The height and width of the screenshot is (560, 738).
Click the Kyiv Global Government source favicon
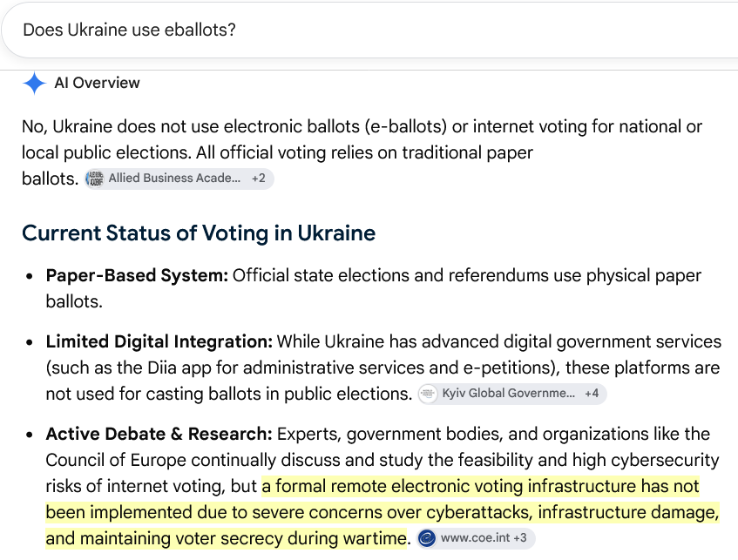[x=428, y=394]
